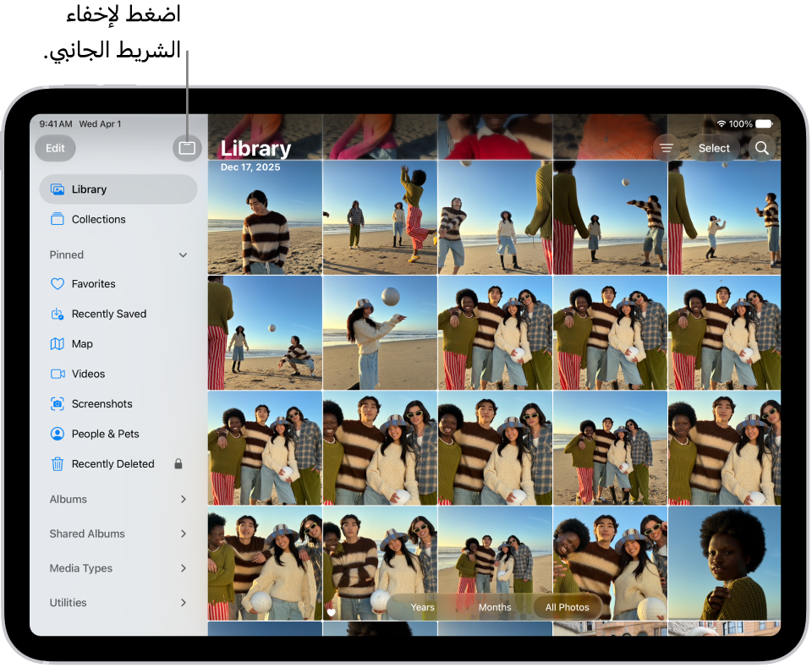This screenshot has height=668, width=812.
Task: Click the Videos camera icon
Action: pos(58,374)
